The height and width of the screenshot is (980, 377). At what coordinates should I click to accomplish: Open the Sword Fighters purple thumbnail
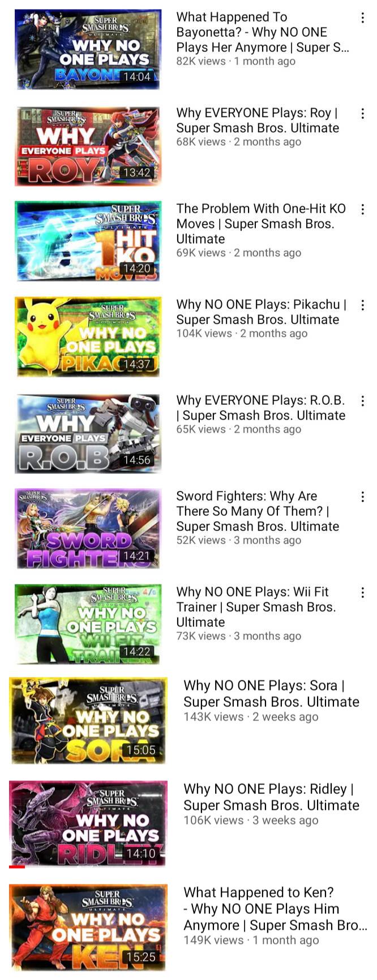pos(88,529)
